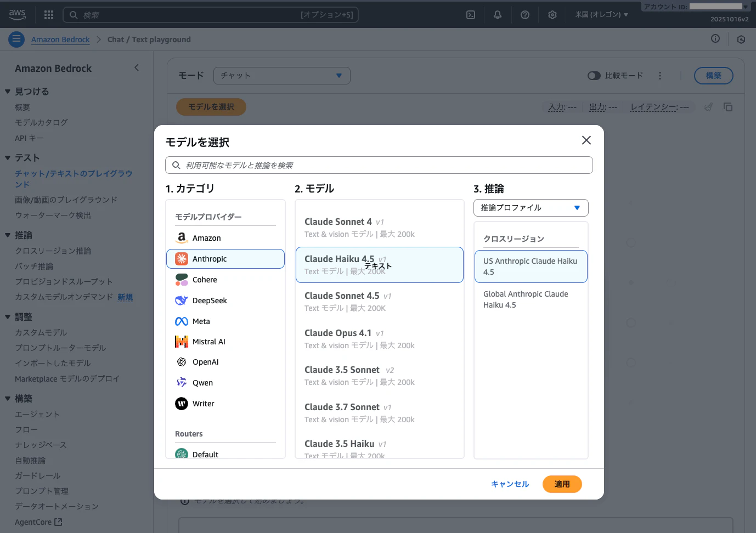Choose Claude Sonnet 4.5 model

pos(379,302)
